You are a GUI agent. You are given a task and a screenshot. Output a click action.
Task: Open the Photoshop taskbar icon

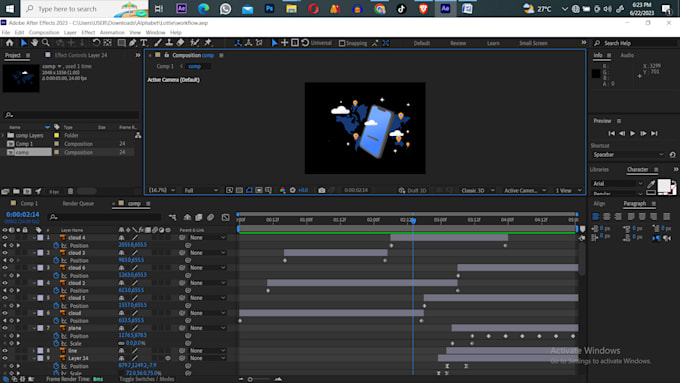(x=269, y=8)
